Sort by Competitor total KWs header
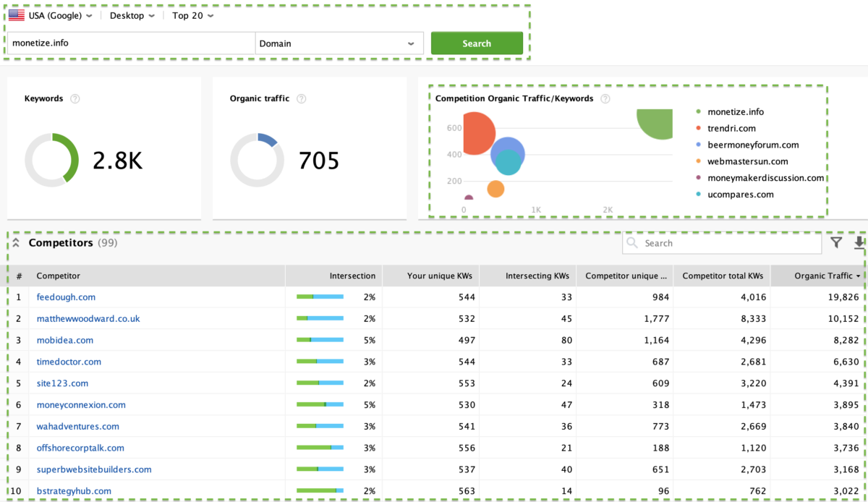The image size is (868, 502). point(723,276)
